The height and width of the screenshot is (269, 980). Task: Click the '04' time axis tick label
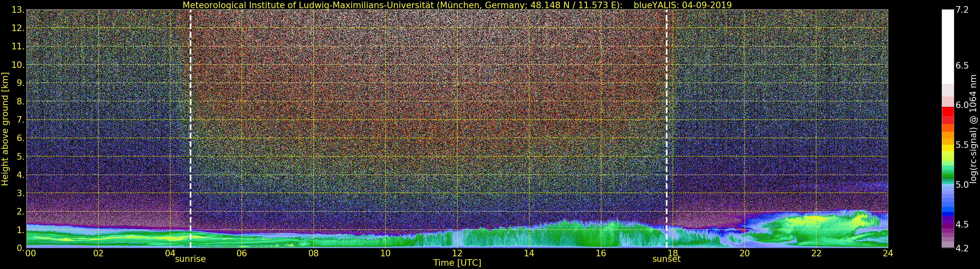coord(170,253)
